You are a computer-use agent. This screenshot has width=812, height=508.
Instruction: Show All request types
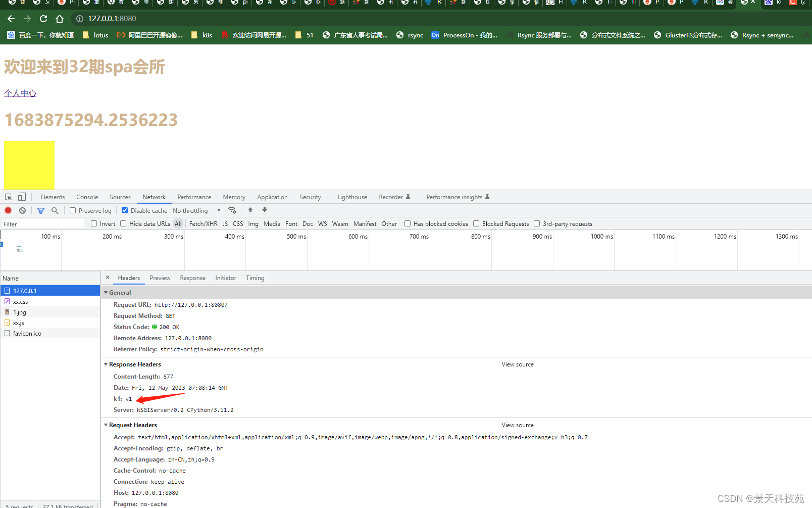point(178,223)
